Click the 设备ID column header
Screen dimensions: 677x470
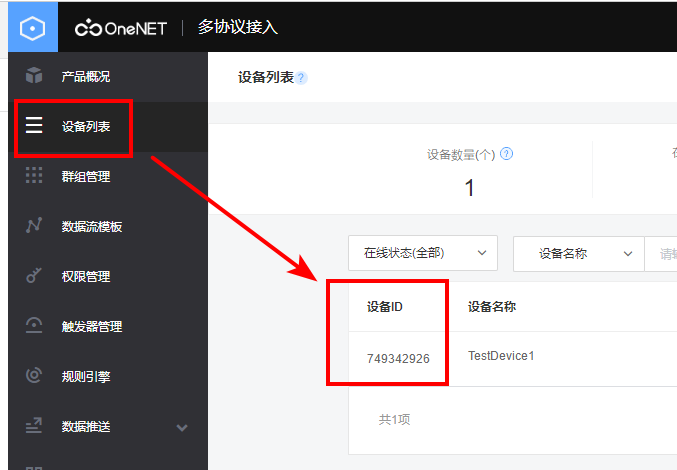click(385, 307)
